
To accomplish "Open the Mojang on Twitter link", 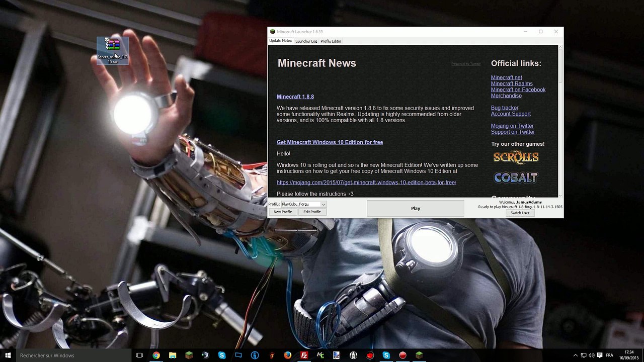I will (512, 126).
